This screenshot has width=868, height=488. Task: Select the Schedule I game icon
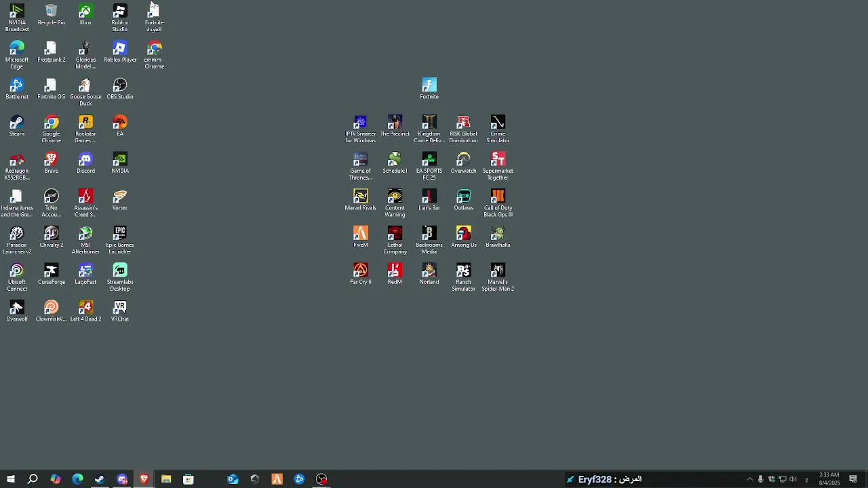click(395, 163)
